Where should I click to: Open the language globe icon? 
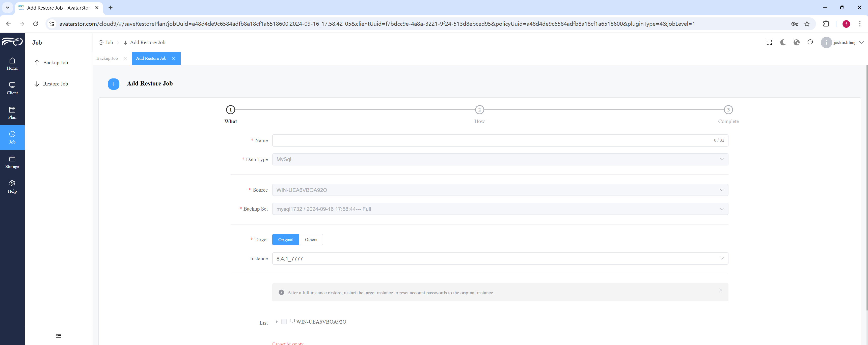(x=796, y=42)
